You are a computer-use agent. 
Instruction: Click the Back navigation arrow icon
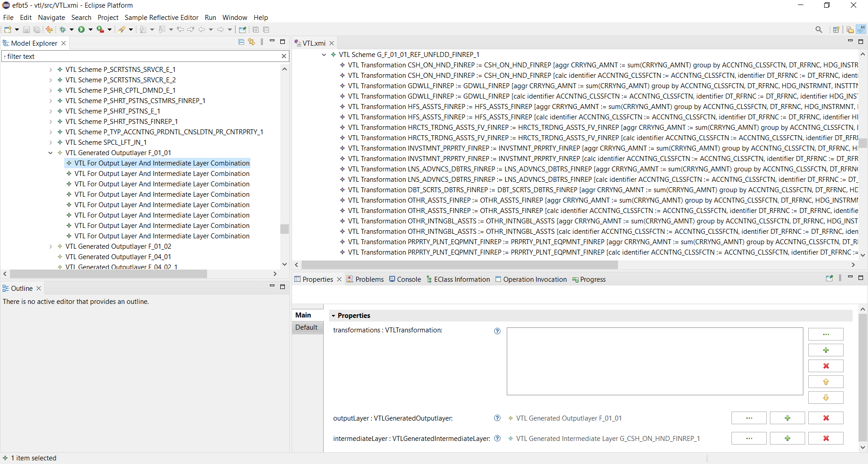pyautogui.click(x=202, y=29)
